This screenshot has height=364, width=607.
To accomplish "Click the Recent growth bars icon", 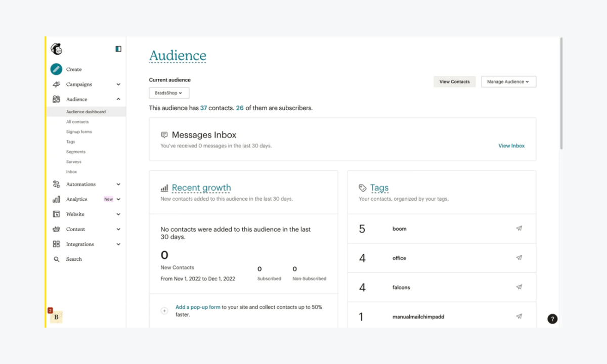I will pos(164,188).
